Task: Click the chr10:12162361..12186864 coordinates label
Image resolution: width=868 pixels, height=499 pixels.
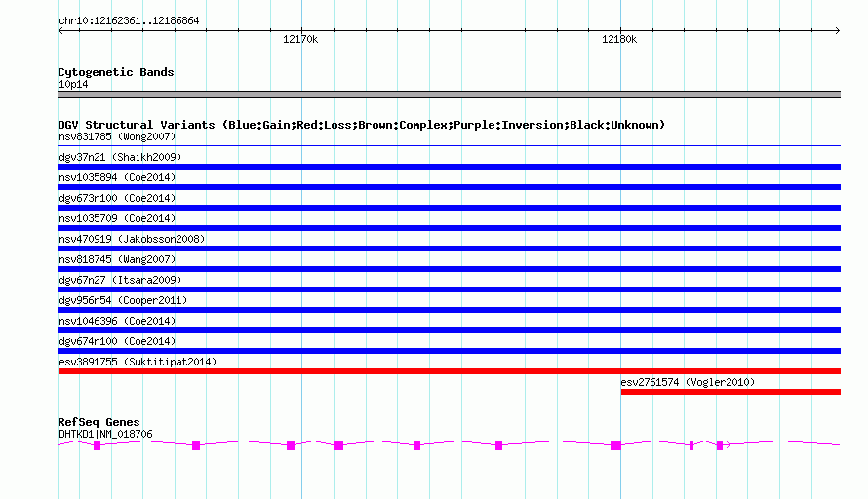Action: 129,20
